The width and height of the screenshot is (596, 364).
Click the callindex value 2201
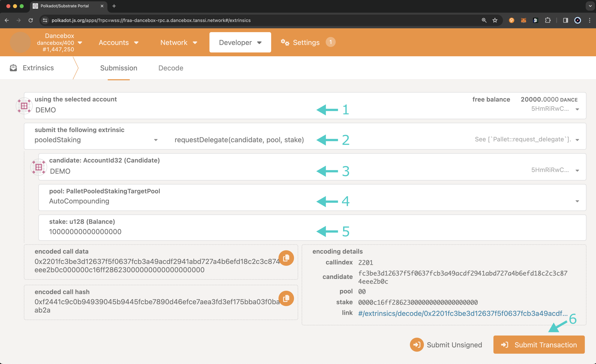click(x=366, y=263)
